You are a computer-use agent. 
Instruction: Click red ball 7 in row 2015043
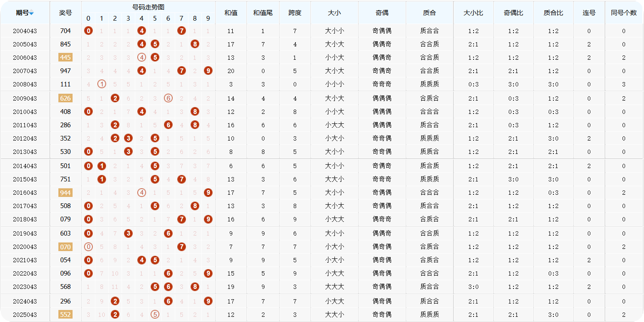182,179
